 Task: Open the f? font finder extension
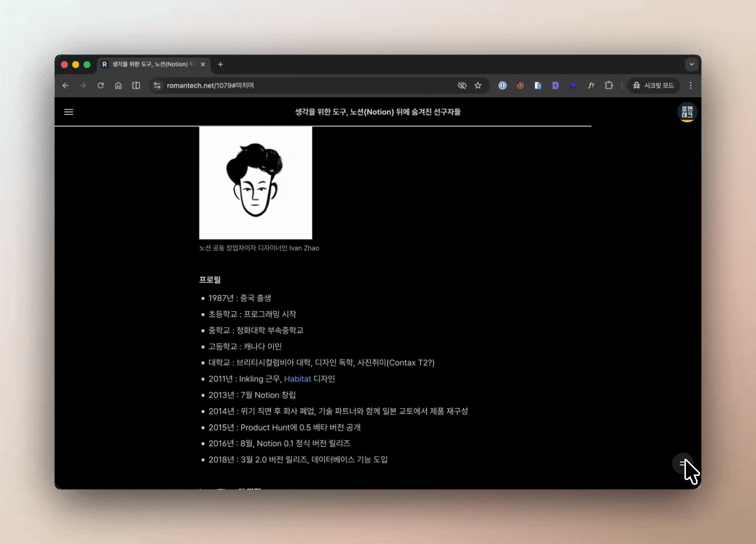click(591, 86)
